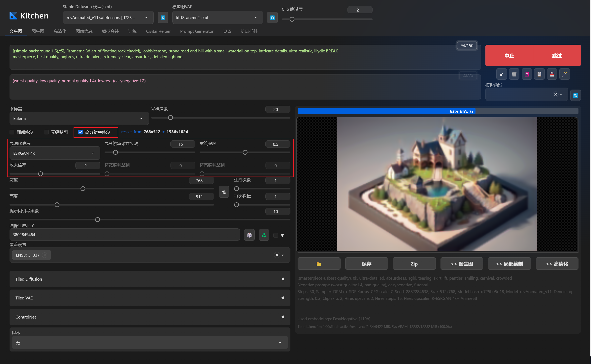Click the 图像生成种子 input field
This screenshot has height=364, width=591.
click(124, 235)
